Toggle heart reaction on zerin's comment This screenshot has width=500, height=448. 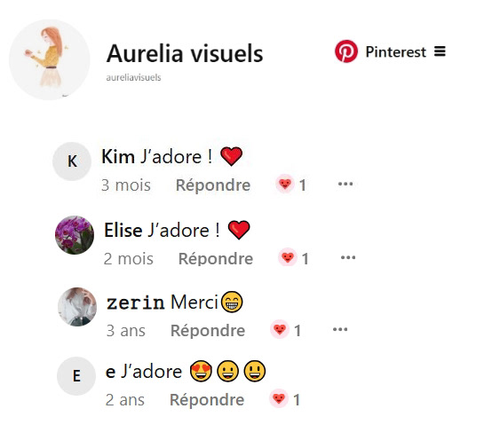(x=280, y=329)
